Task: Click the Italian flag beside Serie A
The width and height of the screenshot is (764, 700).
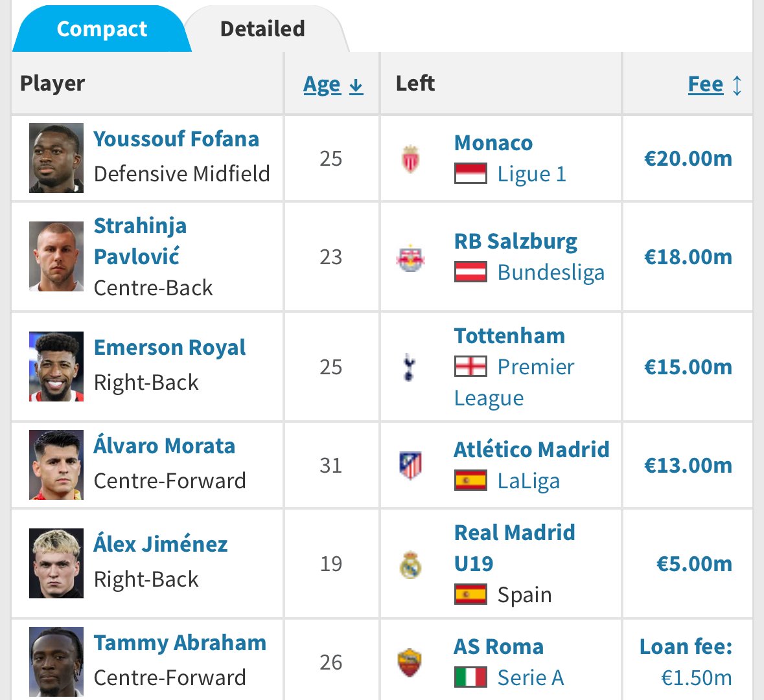Action: click(x=470, y=677)
